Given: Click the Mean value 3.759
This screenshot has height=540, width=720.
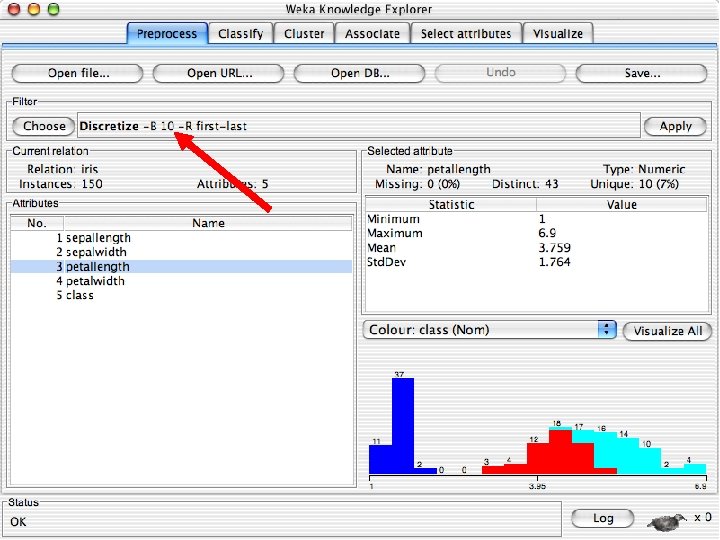Looking at the screenshot, I should click(554, 248).
